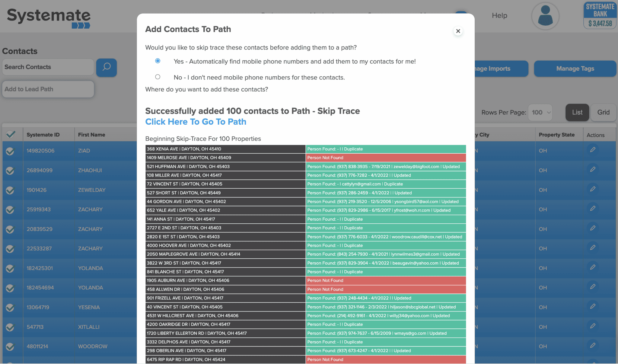This screenshot has width=618, height=364.
Task: Uncheck contact row 1901426 ZEWELDAY
Action: [x=10, y=190]
